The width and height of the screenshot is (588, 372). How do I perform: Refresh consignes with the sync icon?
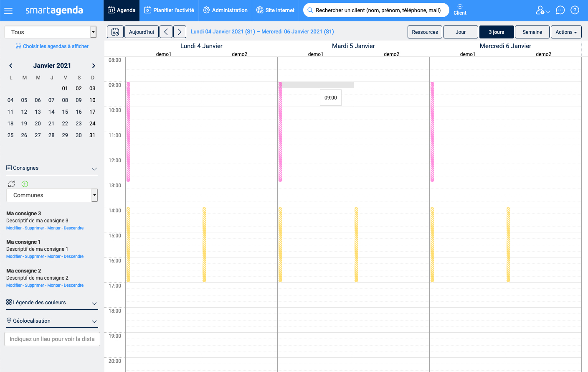coord(12,184)
